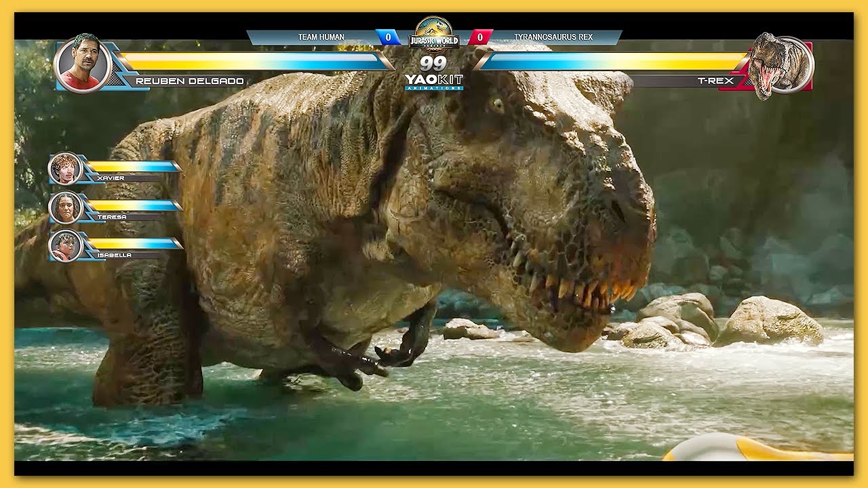Click the ISABELLA name label

click(114, 256)
